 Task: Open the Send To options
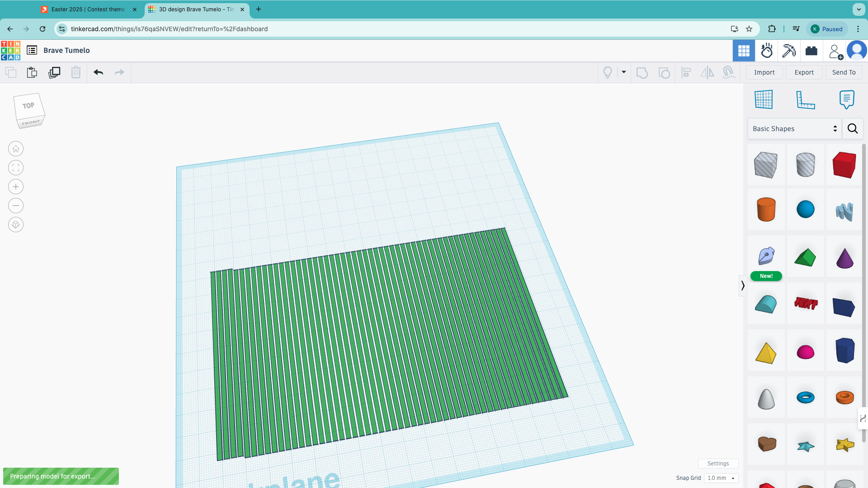pos(844,72)
